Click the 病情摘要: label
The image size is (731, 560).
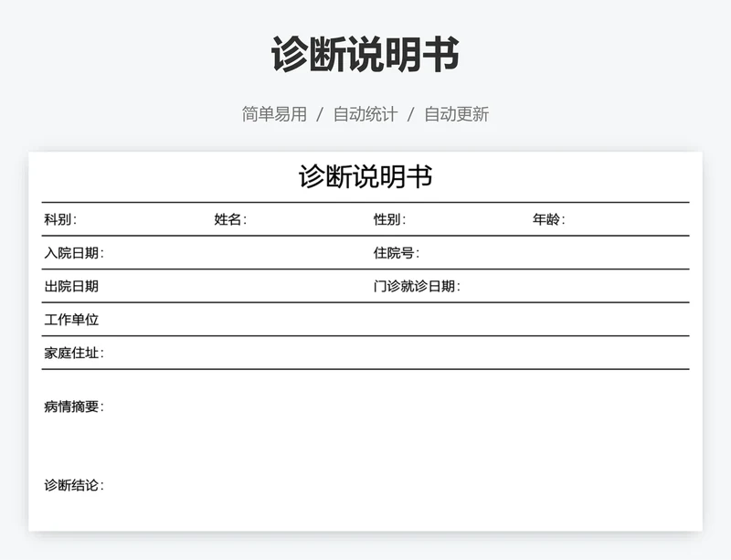[74, 407]
